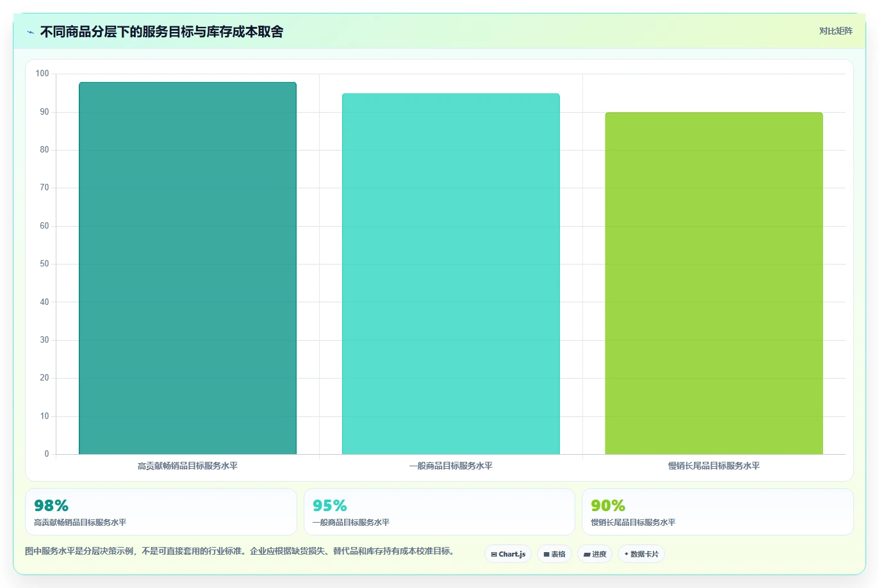Click the 对比矩阵 label in the header

point(835,31)
